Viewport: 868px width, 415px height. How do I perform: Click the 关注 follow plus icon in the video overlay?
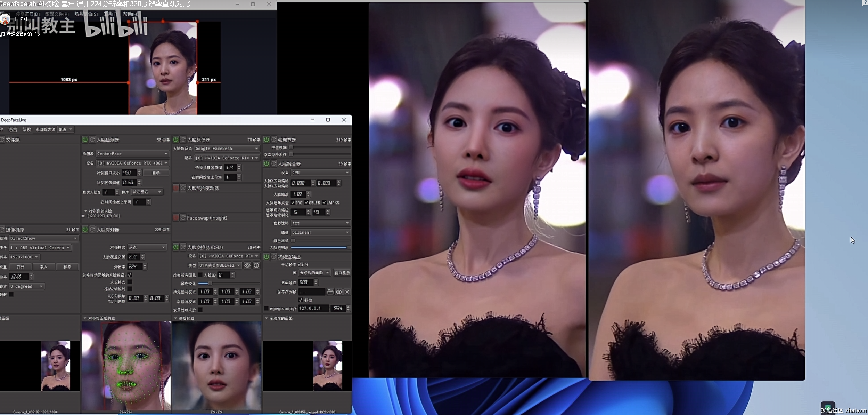pyautogui.click(x=16, y=19)
